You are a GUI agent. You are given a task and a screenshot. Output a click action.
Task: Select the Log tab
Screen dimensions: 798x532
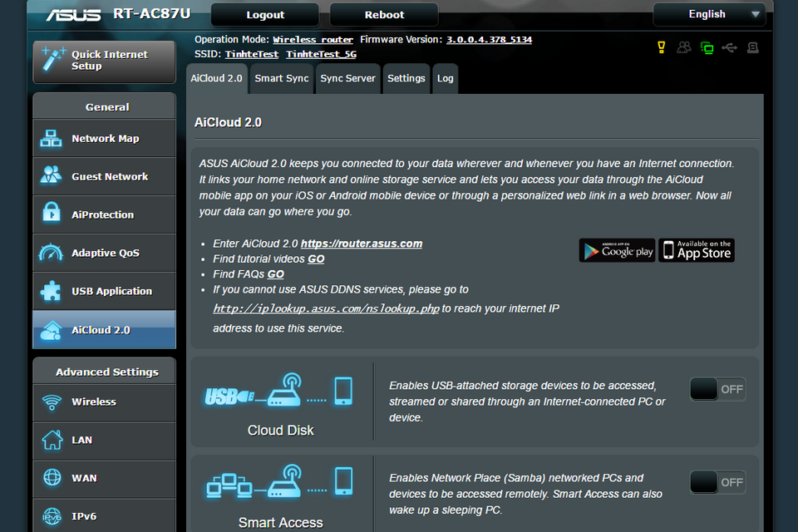tap(446, 78)
